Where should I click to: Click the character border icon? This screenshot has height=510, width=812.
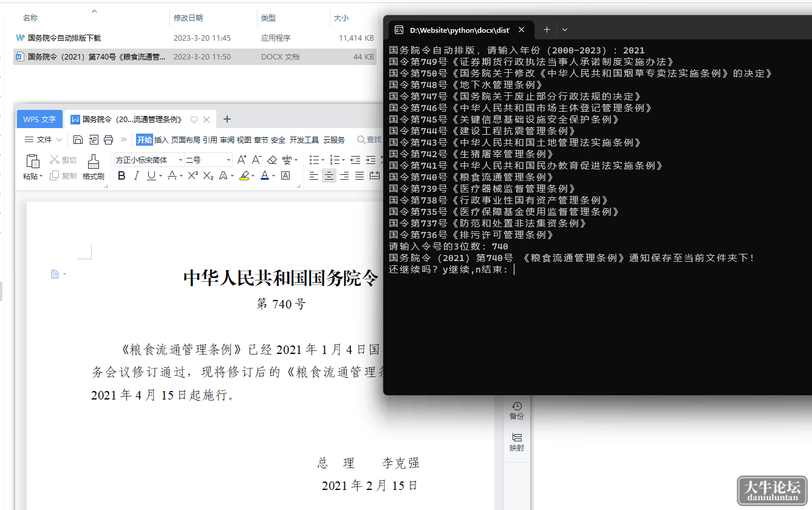pos(285,175)
